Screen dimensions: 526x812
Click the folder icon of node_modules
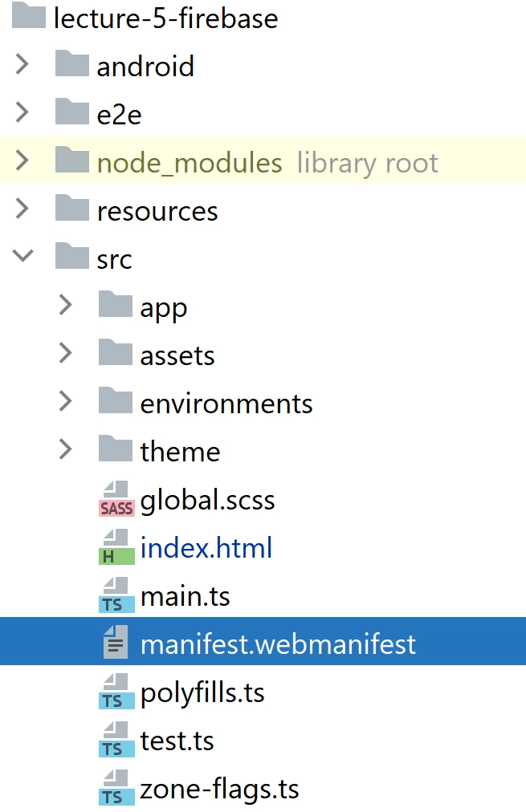[73, 162]
